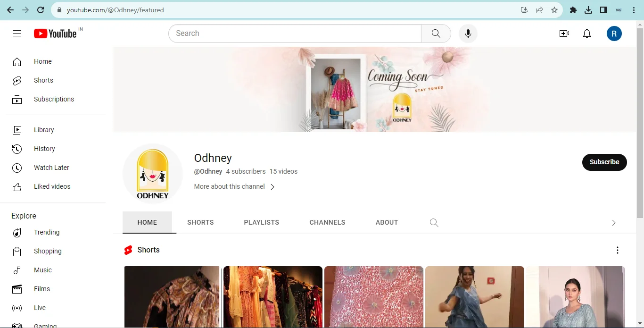Open the printed jacket Shorts thumbnail

pos(172,297)
